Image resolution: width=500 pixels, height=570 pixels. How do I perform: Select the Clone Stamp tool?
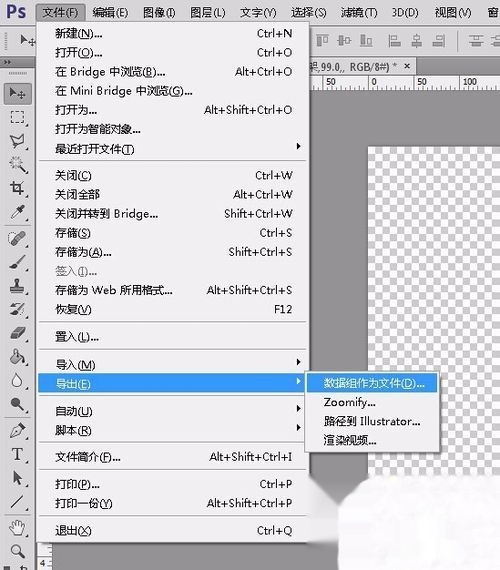click(17, 286)
